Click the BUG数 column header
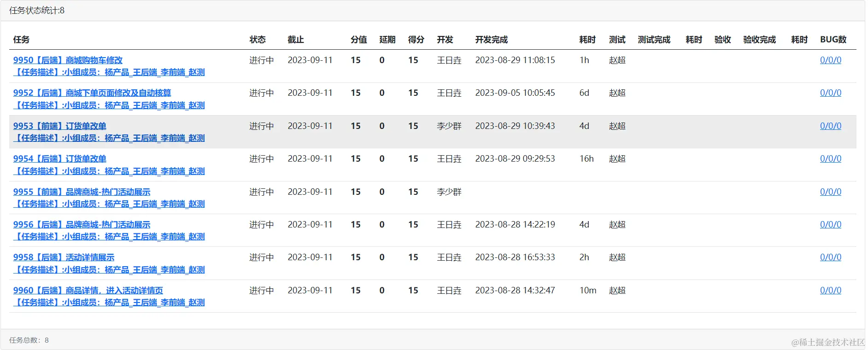The height and width of the screenshot is (350, 868). point(833,40)
